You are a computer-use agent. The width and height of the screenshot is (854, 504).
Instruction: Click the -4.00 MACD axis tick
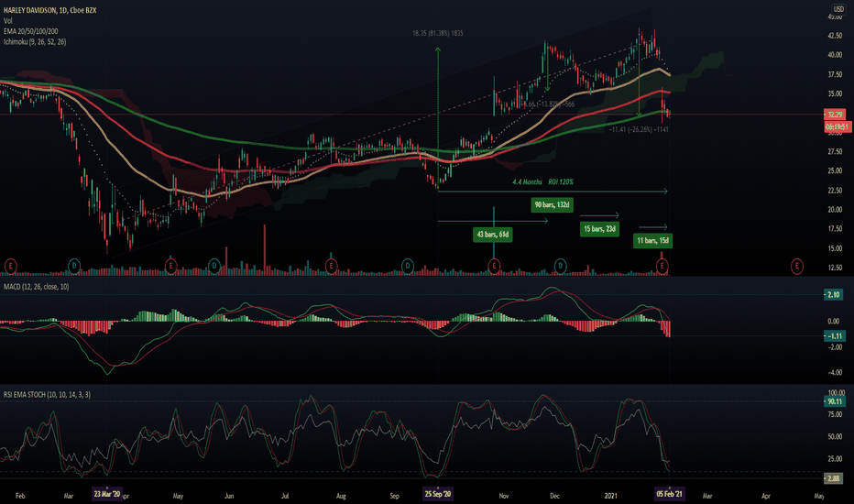pyautogui.click(x=834, y=373)
